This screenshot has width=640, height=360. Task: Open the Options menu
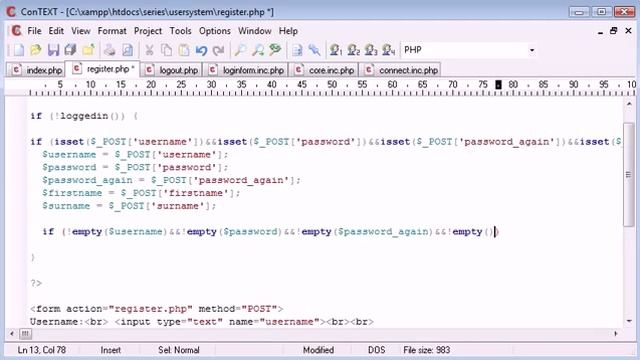click(215, 31)
